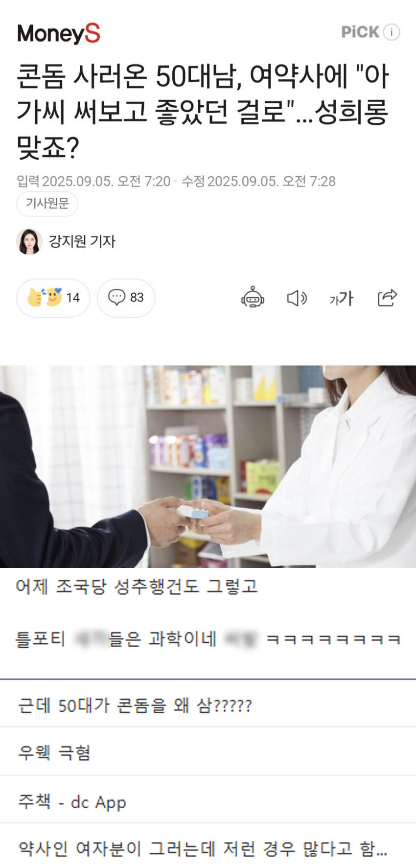
Task: Tap the article headline about 콘돔
Action: coord(203,112)
